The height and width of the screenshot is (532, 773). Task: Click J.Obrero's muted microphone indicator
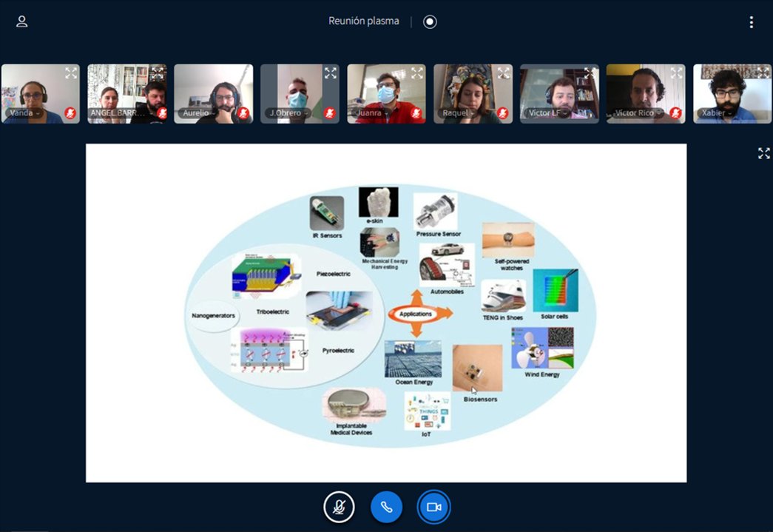pyautogui.click(x=330, y=113)
